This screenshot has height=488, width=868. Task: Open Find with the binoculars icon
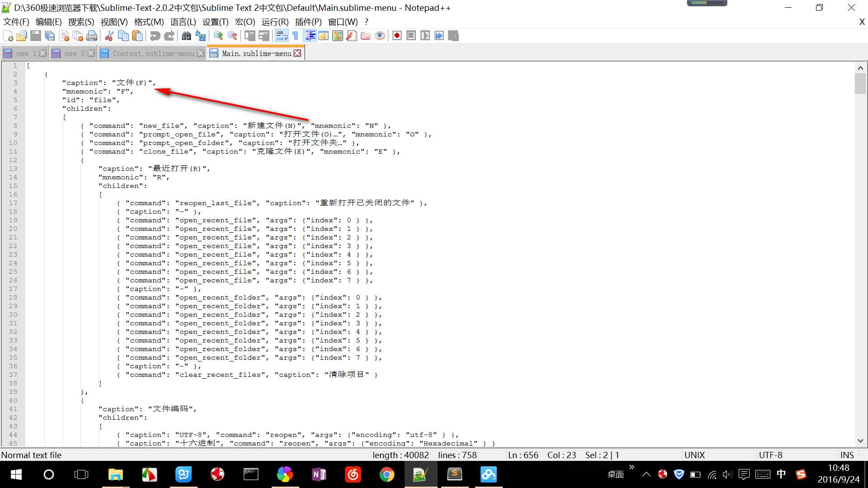186,36
